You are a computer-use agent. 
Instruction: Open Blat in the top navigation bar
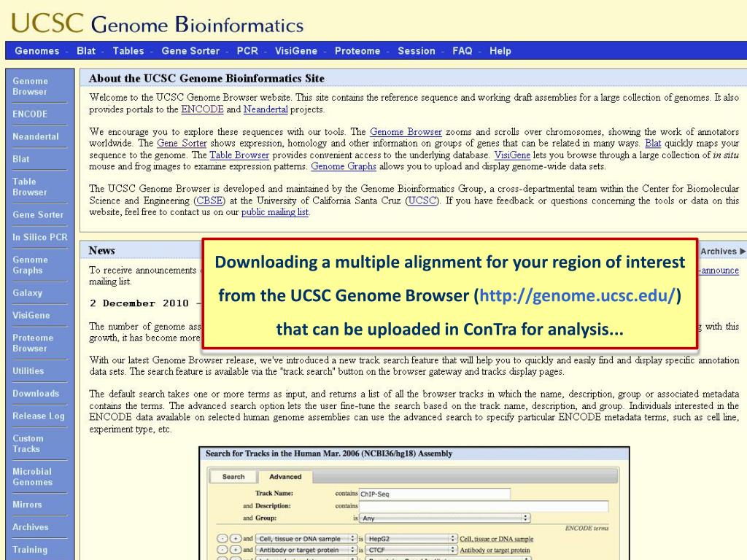86,51
